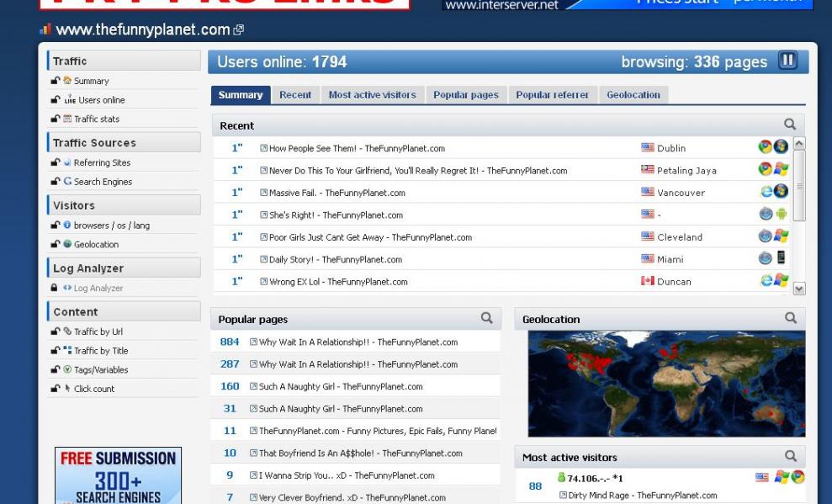Image resolution: width=832 pixels, height=504 pixels.
Task: Open 'Dirty Mind Rage - TheFunnyPlanet.com' visitor page
Action: (643, 495)
